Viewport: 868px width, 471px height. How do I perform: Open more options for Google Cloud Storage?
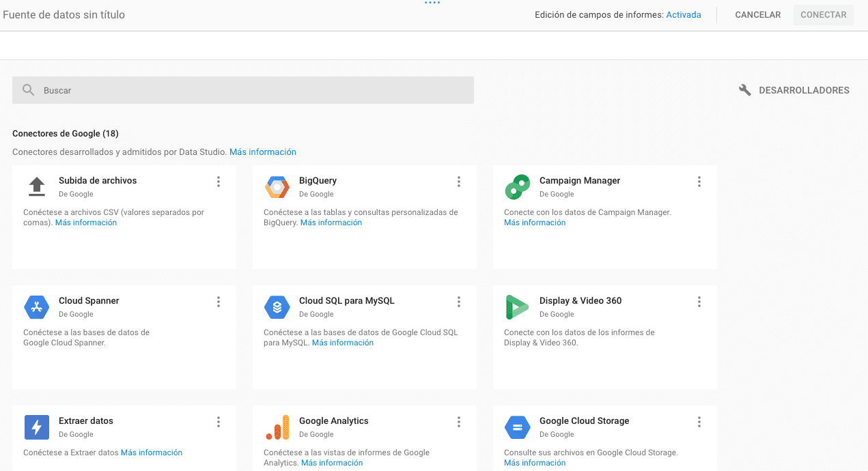tap(699, 422)
